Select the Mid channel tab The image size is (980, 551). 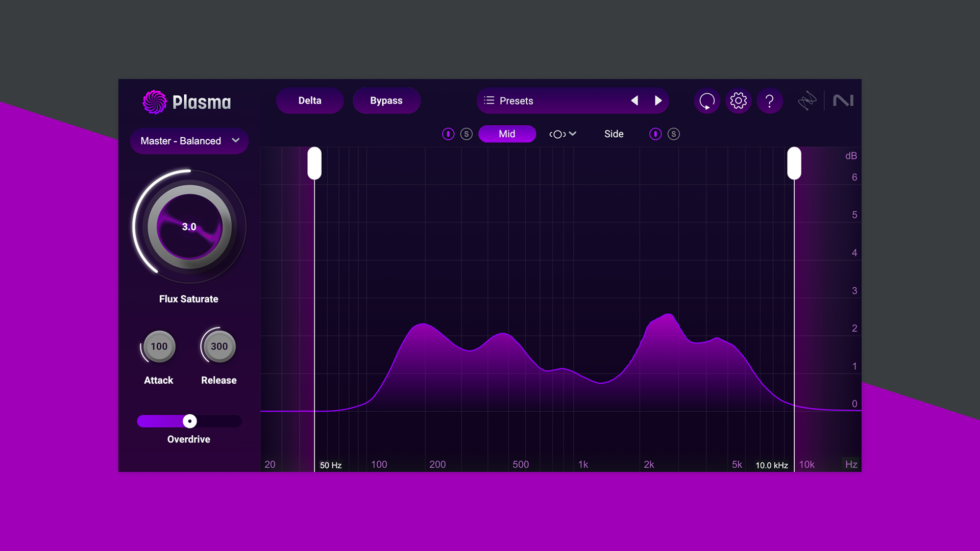point(507,134)
